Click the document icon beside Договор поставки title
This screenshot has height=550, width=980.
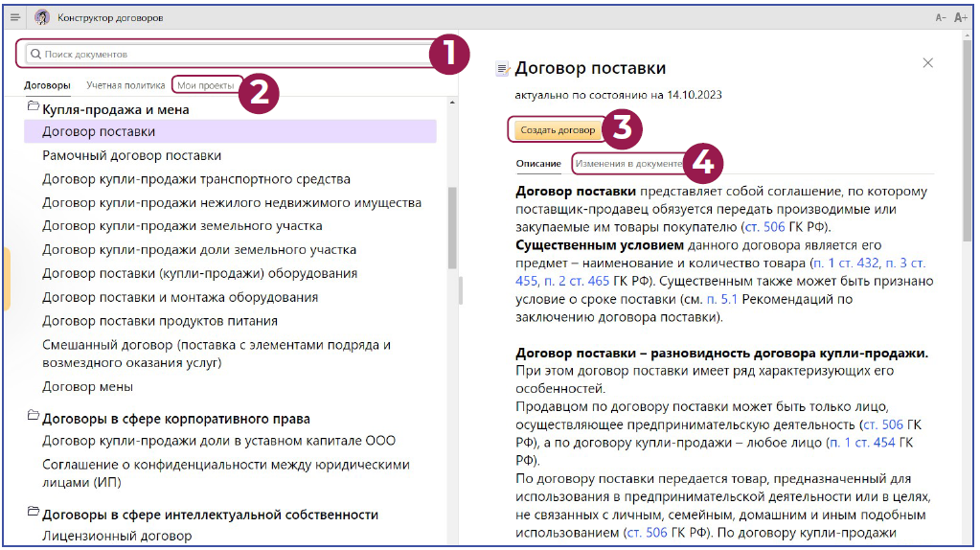502,69
